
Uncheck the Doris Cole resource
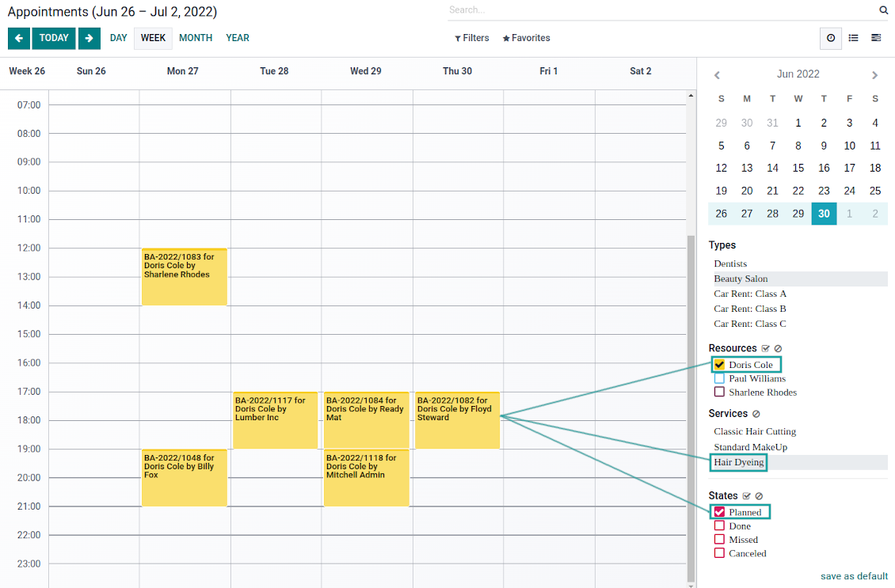(x=720, y=365)
